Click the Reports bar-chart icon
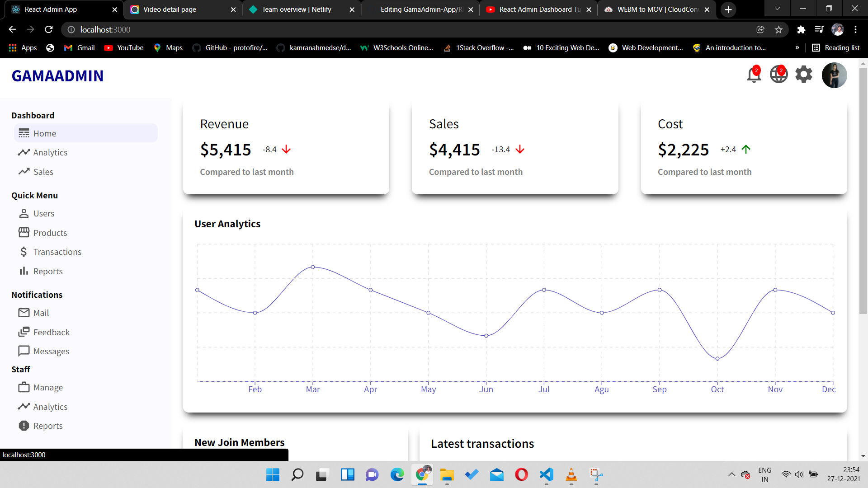This screenshot has width=868, height=488. coord(24,271)
